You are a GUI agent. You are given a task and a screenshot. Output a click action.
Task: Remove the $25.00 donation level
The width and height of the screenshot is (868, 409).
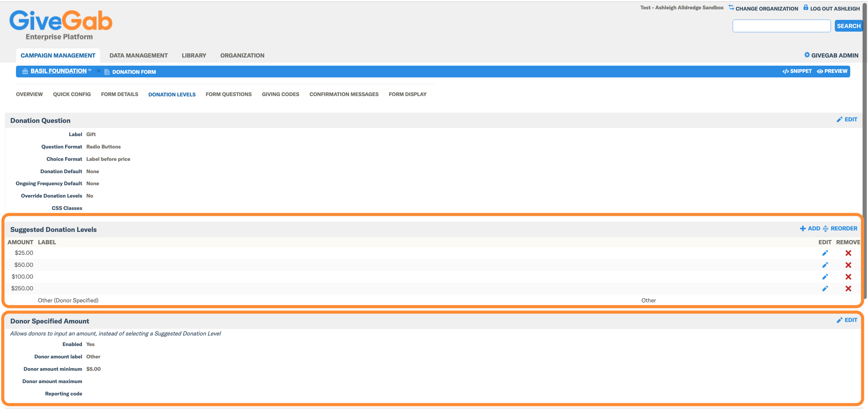(848, 253)
